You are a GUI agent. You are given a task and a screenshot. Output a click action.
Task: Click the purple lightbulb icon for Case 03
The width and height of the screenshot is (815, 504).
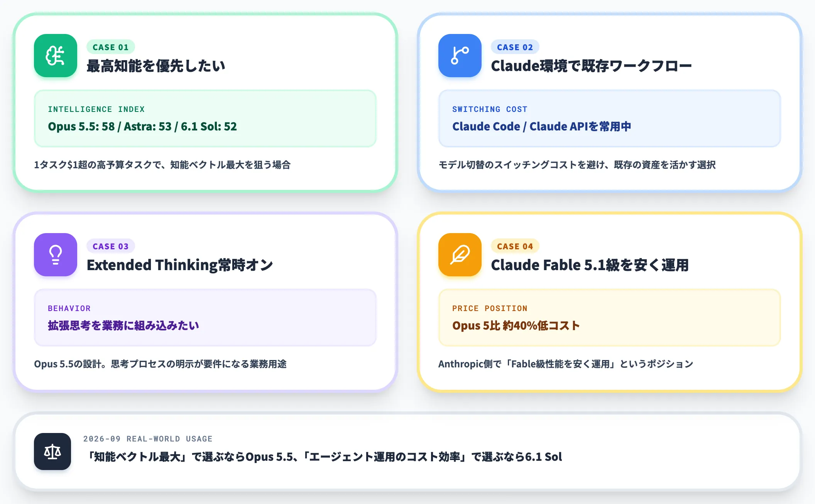tap(56, 255)
